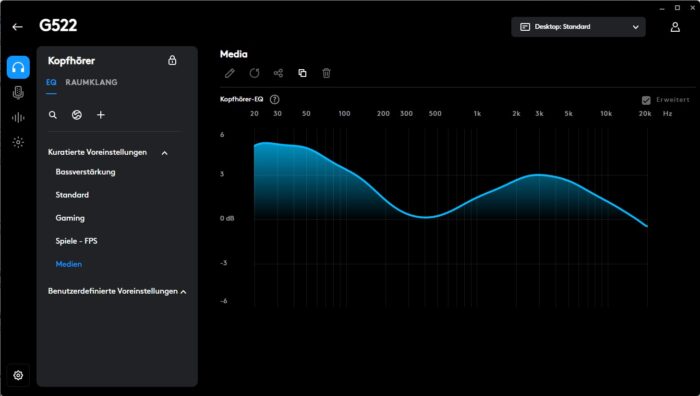Open the microphone settings in sidebar

point(18,93)
